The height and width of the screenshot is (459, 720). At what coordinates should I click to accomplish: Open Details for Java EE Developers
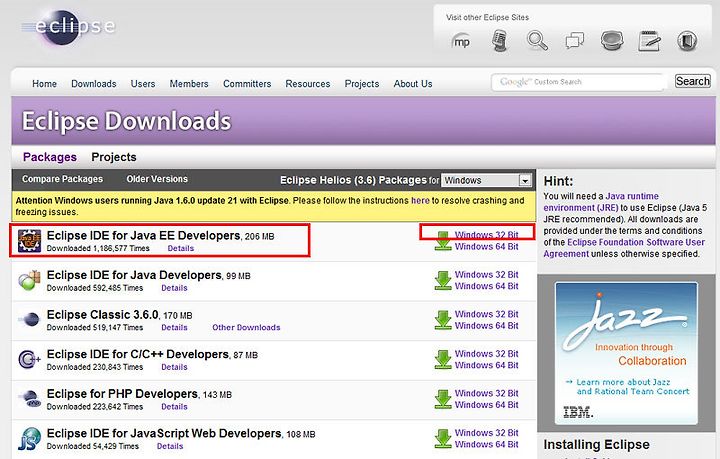click(x=180, y=248)
